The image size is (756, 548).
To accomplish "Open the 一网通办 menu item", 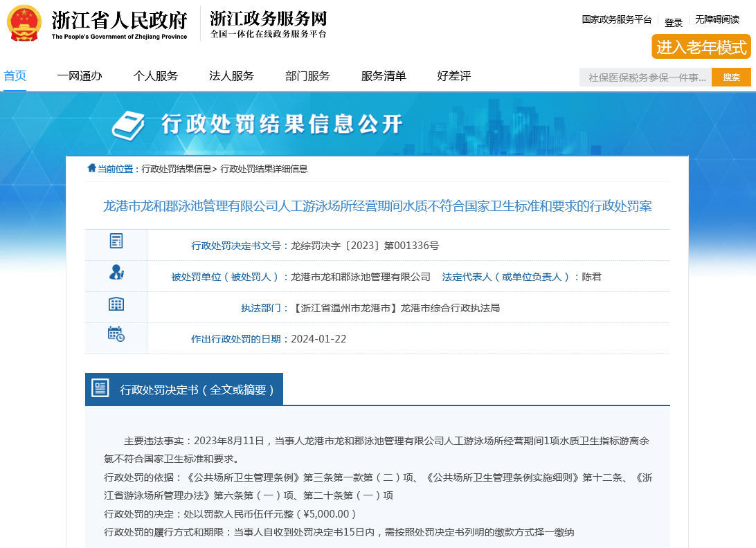I will pos(80,75).
